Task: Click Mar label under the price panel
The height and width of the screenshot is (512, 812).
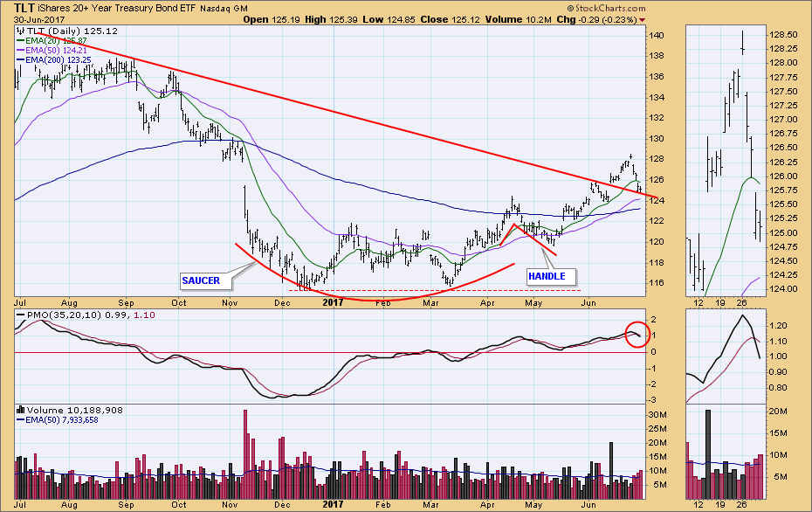Action: tap(430, 302)
